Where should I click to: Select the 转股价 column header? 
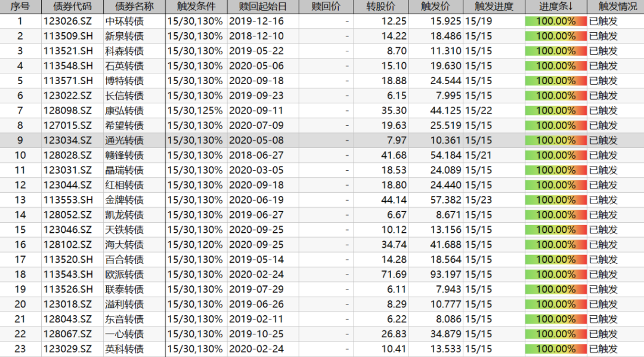coord(382,7)
